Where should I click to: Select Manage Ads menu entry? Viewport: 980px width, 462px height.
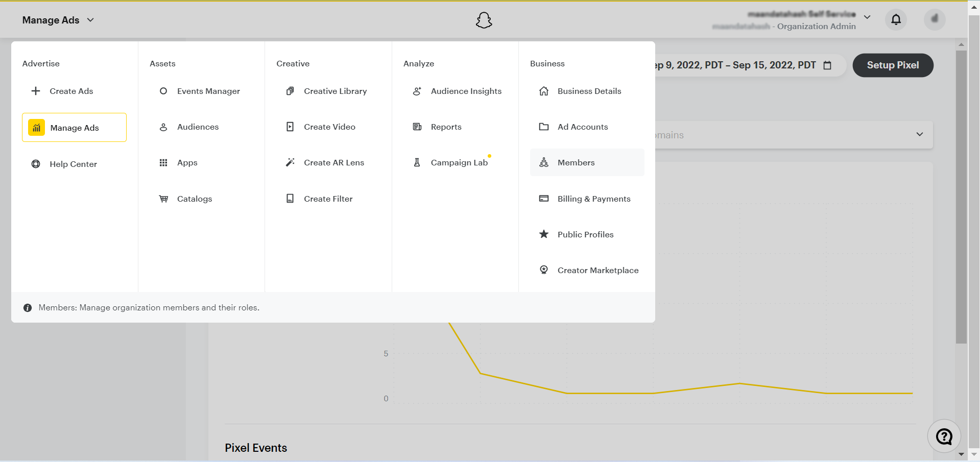74,128
